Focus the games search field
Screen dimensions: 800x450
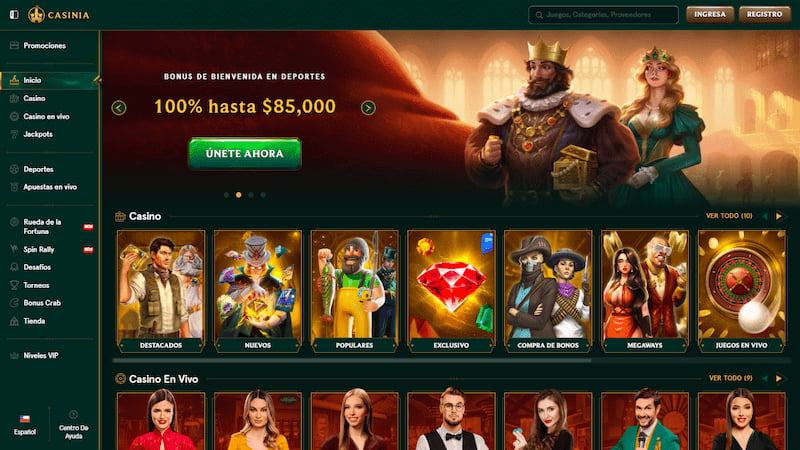(x=603, y=15)
